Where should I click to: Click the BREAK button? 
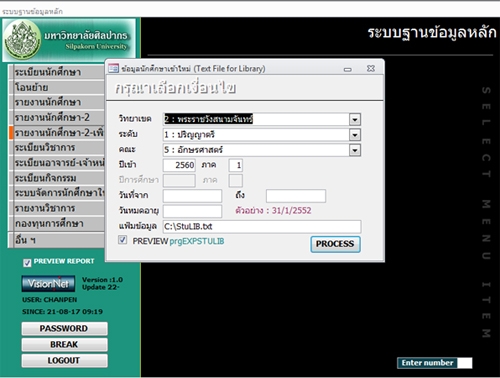coord(64,344)
